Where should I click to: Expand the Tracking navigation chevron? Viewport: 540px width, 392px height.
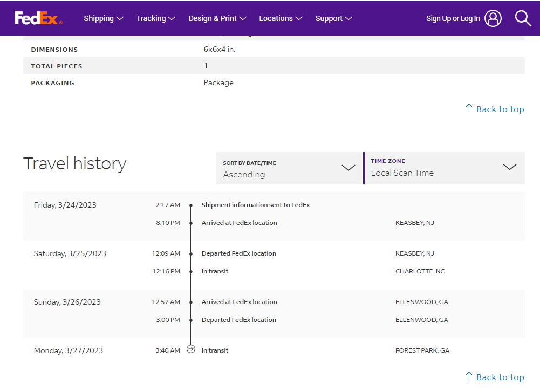[172, 18]
